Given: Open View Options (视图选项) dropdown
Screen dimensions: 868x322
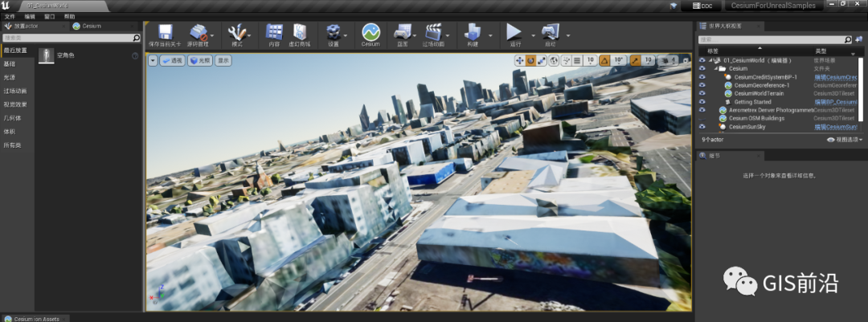Looking at the screenshot, I should click(x=845, y=140).
